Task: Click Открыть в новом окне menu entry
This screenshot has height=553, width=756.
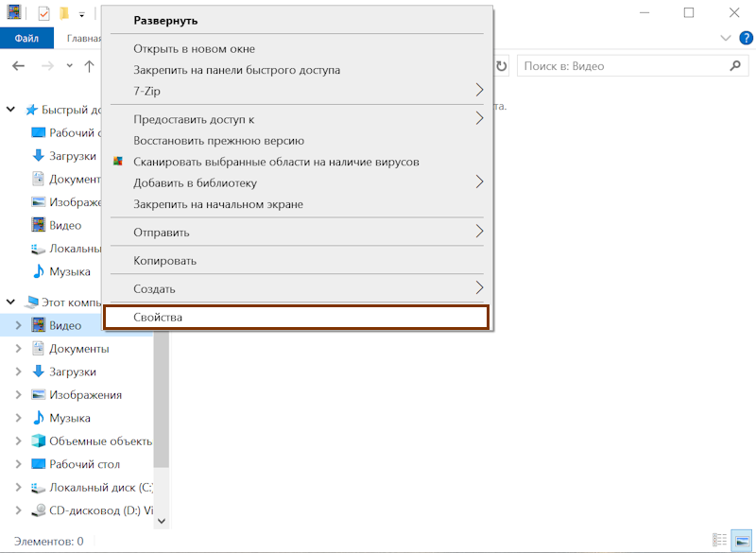Action: 194,49
